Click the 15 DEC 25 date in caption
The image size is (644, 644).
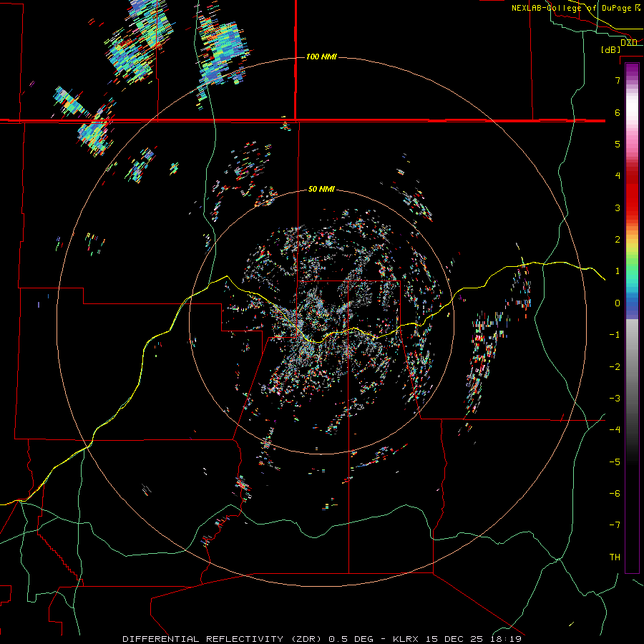(x=454, y=639)
